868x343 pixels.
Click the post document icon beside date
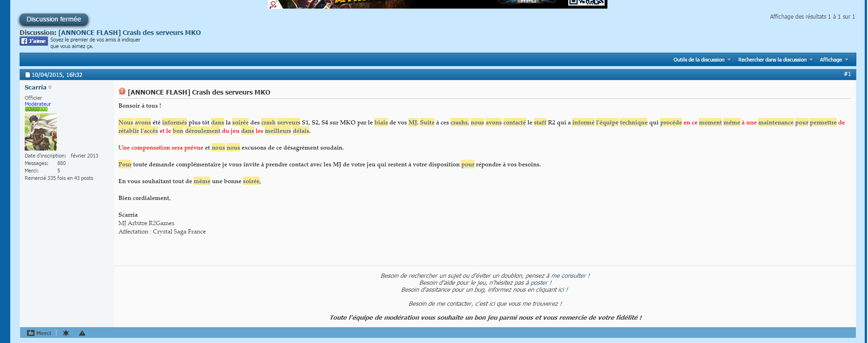(x=28, y=75)
